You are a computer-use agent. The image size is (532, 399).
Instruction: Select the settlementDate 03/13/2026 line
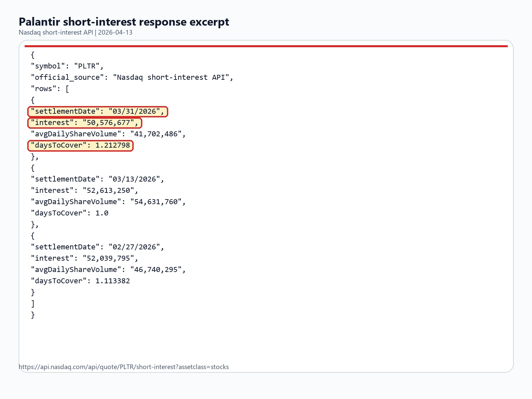click(x=97, y=179)
